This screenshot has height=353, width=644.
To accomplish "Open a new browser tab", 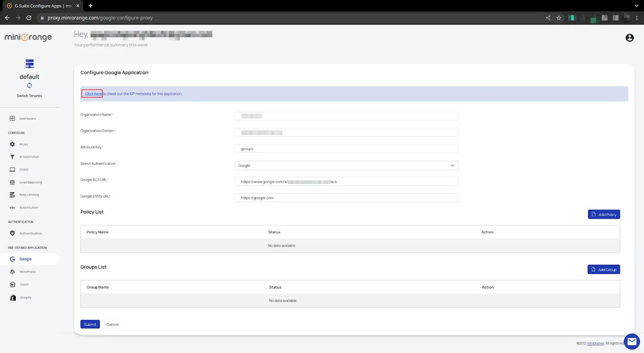I will pos(91,6).
